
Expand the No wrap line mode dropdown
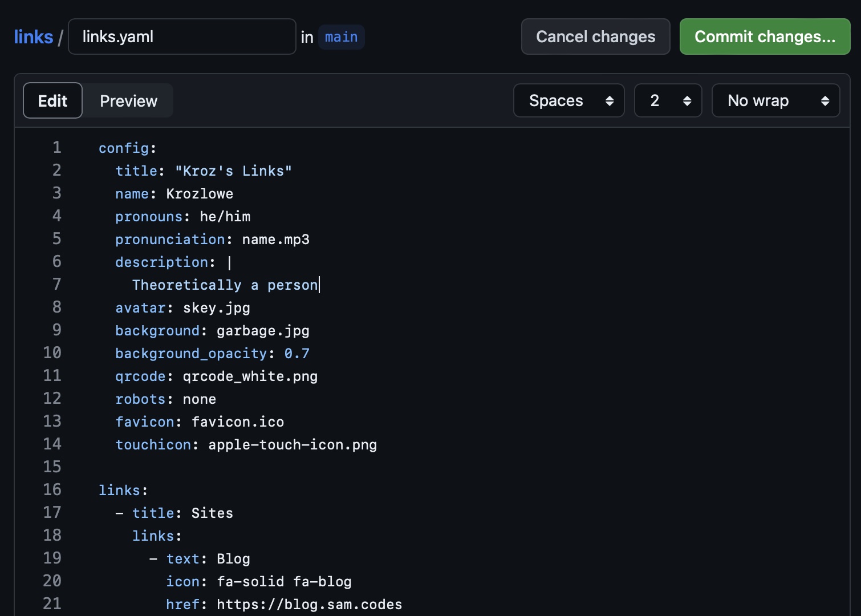(775, 101)
